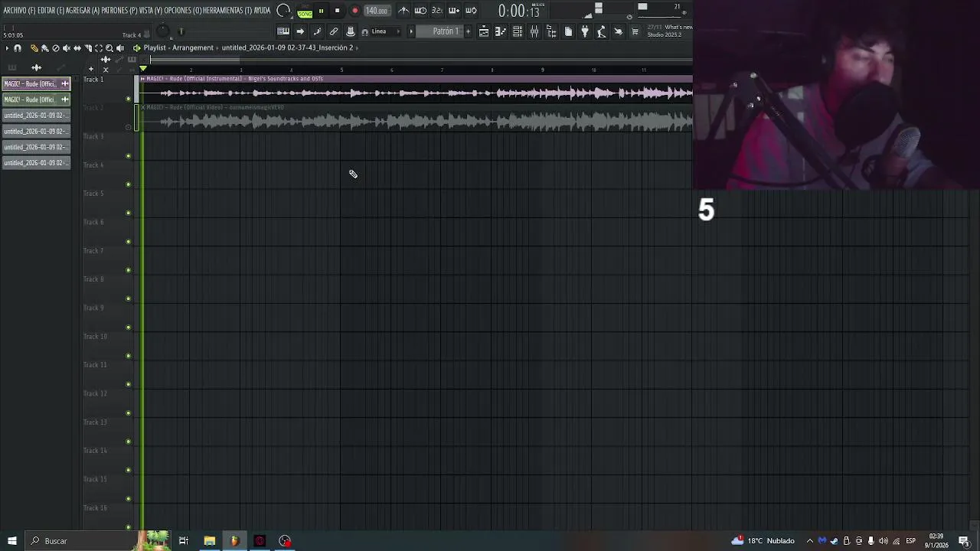
Task: Select the Mute tool in playlist toolbar
Action: click(x=67, y=48)
